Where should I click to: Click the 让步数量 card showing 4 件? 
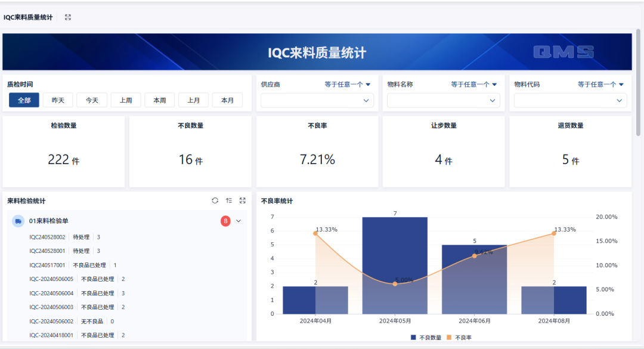pyautogui.click(x=444, y=152)
